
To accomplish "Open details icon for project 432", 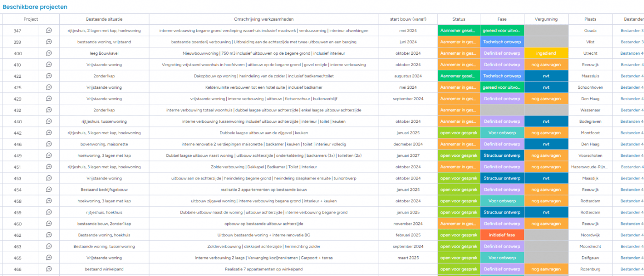I will pyautogui.click(x=49, y=110).
